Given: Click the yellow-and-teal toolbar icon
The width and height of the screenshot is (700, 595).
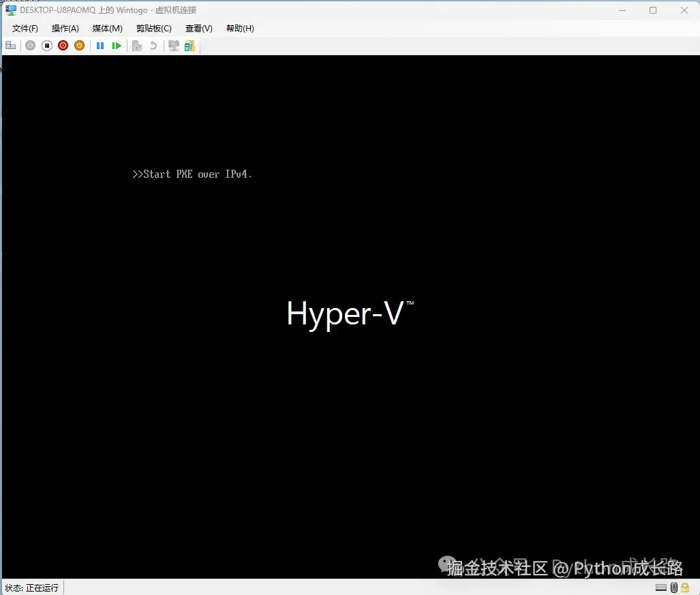Looking at the screenshot, I should [x=189, y=46].
